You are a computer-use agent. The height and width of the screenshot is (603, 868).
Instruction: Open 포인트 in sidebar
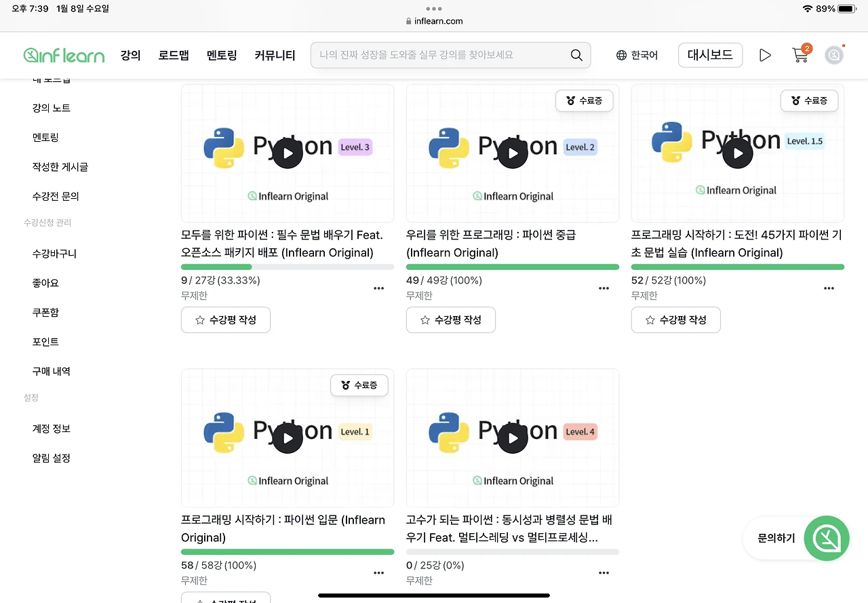coord(45,342)
